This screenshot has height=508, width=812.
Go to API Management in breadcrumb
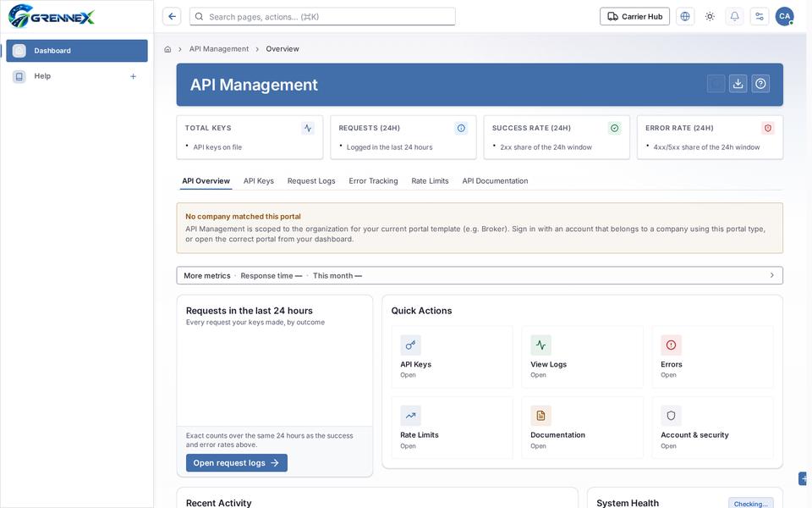pos(219,49)
